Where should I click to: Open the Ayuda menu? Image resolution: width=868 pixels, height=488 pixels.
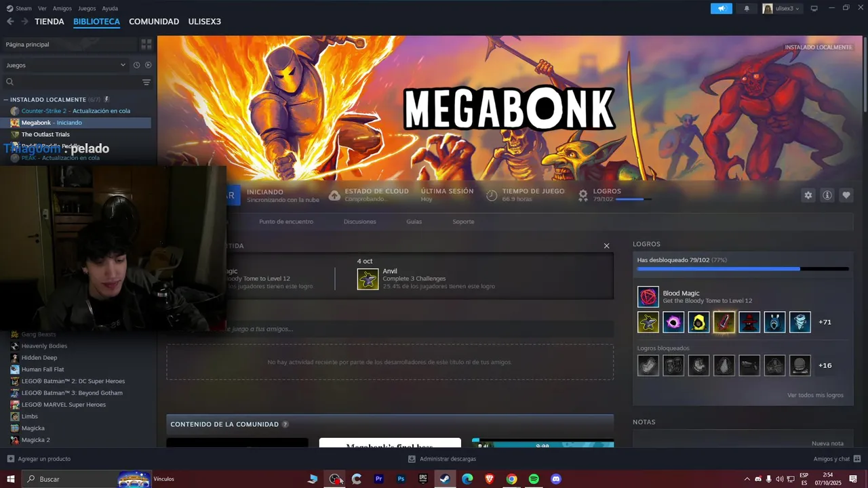110,8
